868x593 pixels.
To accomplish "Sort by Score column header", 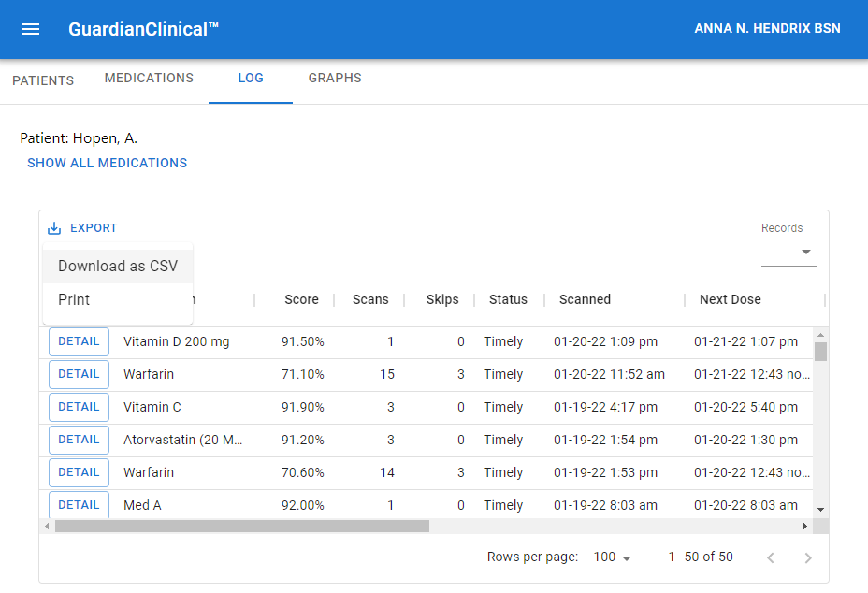I will pyautogui.click(x=301, y=300).
